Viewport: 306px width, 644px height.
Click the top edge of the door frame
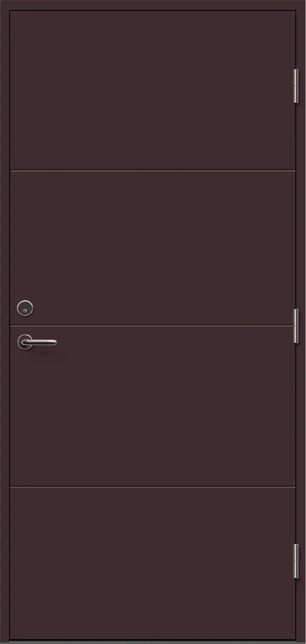click(153, 5)
